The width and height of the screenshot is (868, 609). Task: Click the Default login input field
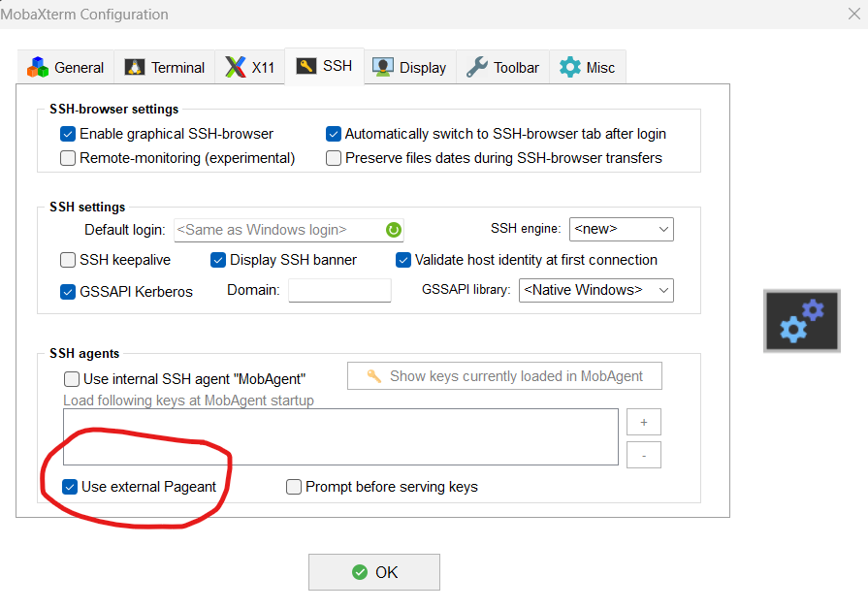[288, 230]
